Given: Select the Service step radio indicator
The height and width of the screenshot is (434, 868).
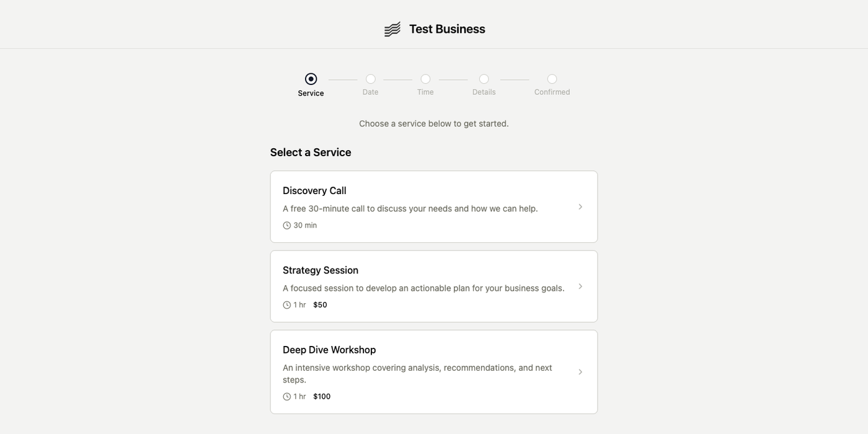Looking at the screenshot, I should [311, 79].
